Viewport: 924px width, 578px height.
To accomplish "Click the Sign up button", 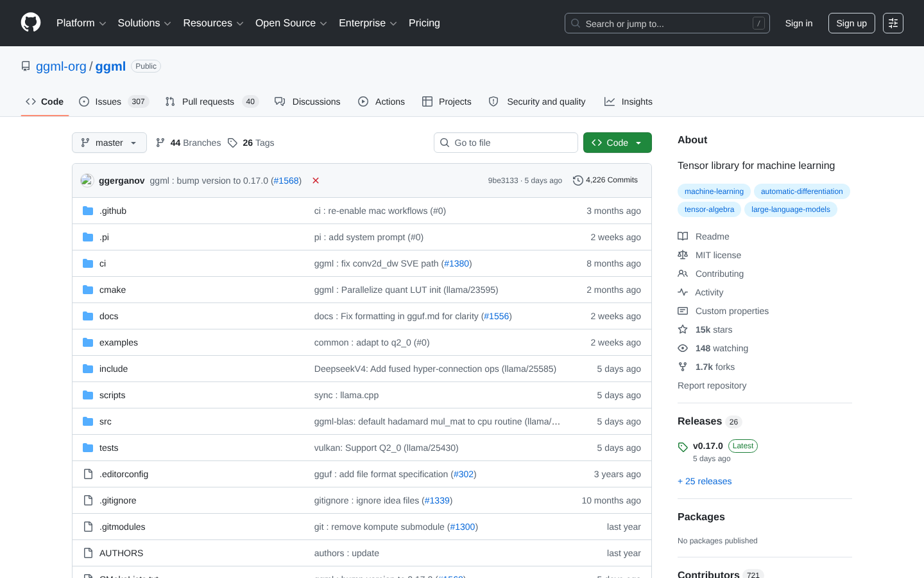I will coord(851,23).
